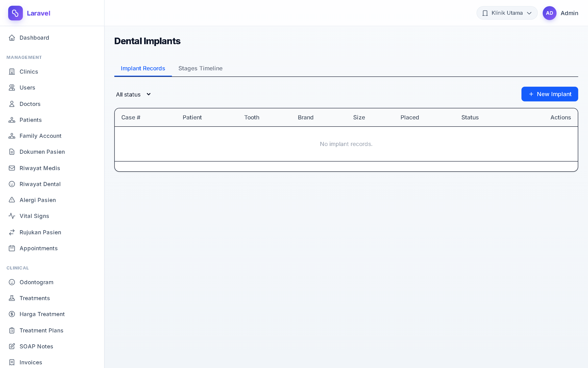Click the SOAP Notes pencil icon
The height and width of the screenshot is (368, 588).
pyautogui.click(x=12, y=346)
